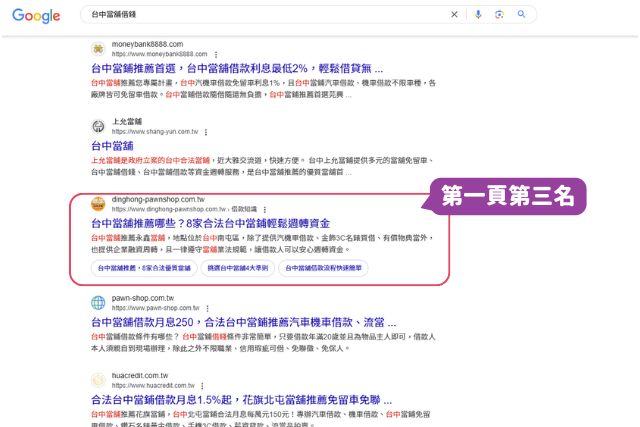Clear the search box with X icon
The width and height of the screenshot is (640, 427).
pos(454,14)
